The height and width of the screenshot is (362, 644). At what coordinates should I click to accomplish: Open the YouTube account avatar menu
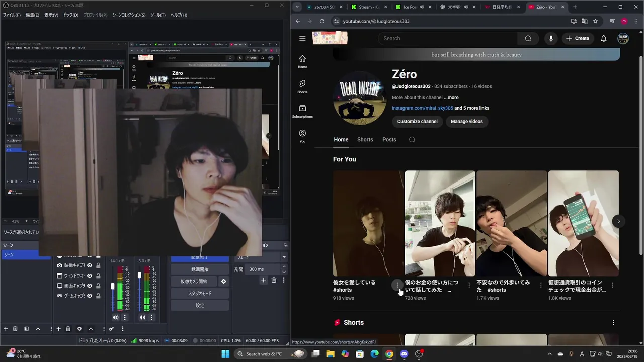click(623, 38)
